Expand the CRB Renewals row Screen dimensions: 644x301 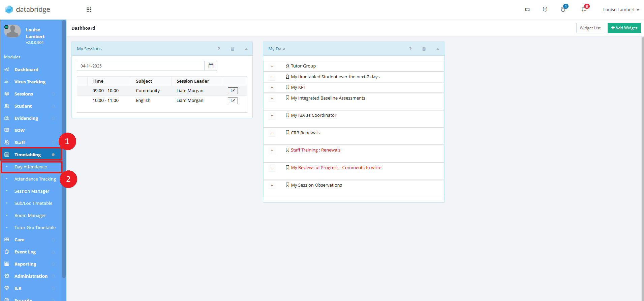[x=272, y=133]
